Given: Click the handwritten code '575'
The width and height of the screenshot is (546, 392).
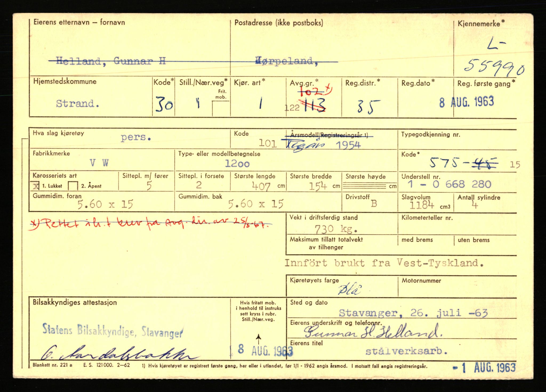Looking at the screenshot, I should [x=444, y=162].
